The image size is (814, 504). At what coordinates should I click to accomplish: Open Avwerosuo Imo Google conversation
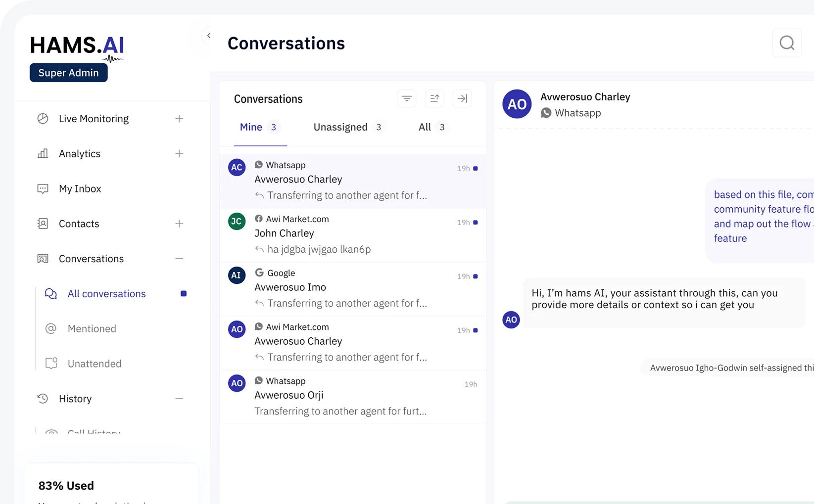click(353, 289)
